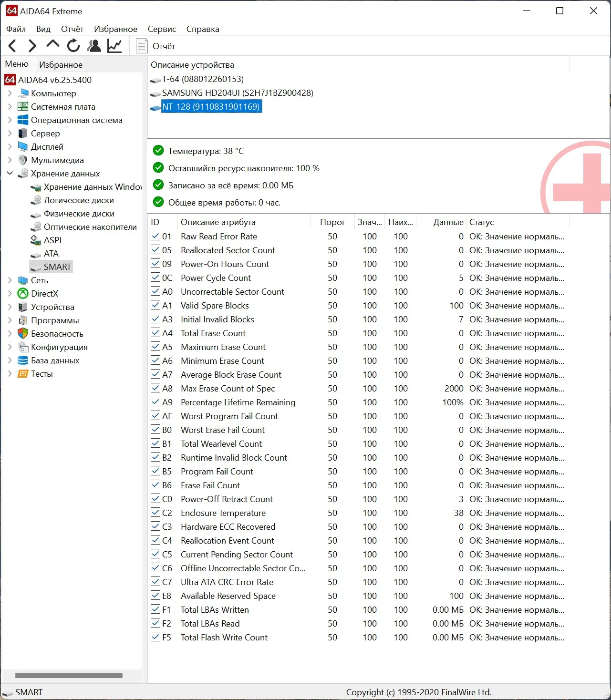Click the DirectX Xbox icon
Image resolution: width=611 pixels, height=700 pixels.
click(x=23, y=293)
